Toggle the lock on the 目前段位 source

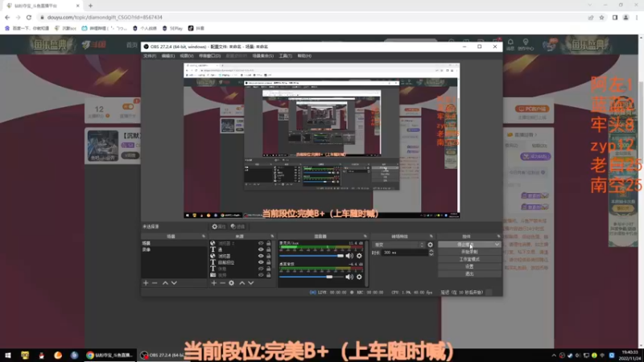point(269,262)
